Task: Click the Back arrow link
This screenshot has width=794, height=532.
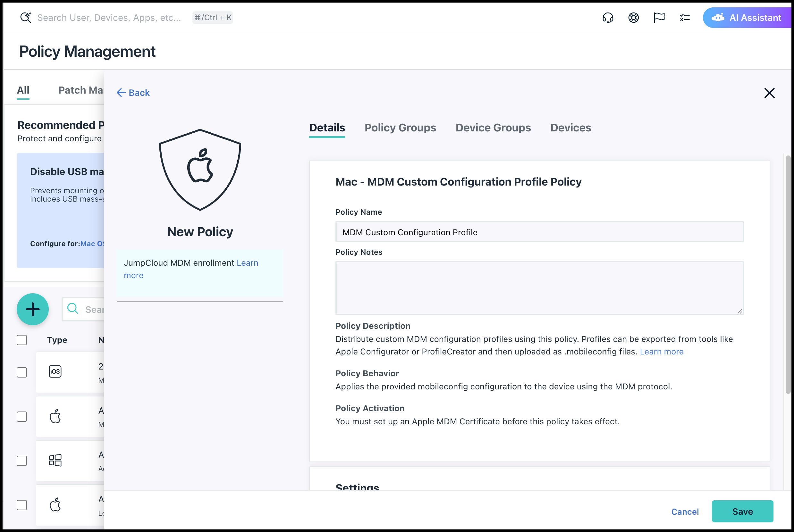Action: (x=133, y=93)
